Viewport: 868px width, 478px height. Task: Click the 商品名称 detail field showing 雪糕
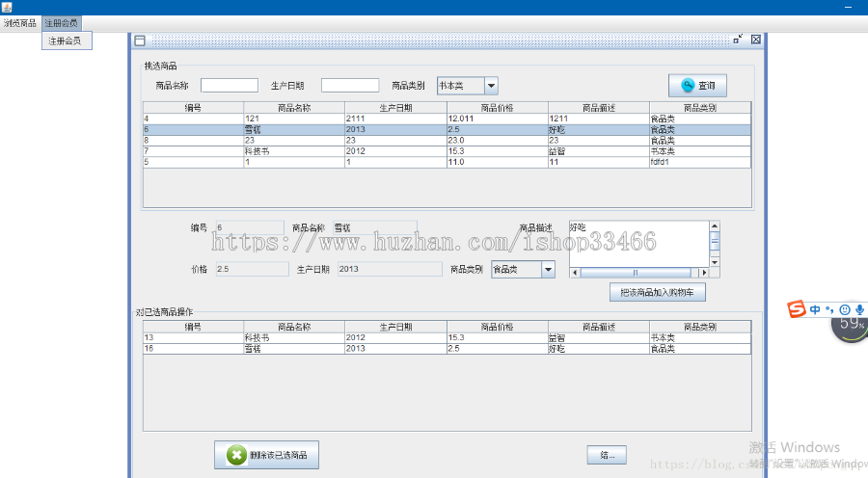click(x=375, y=227)
